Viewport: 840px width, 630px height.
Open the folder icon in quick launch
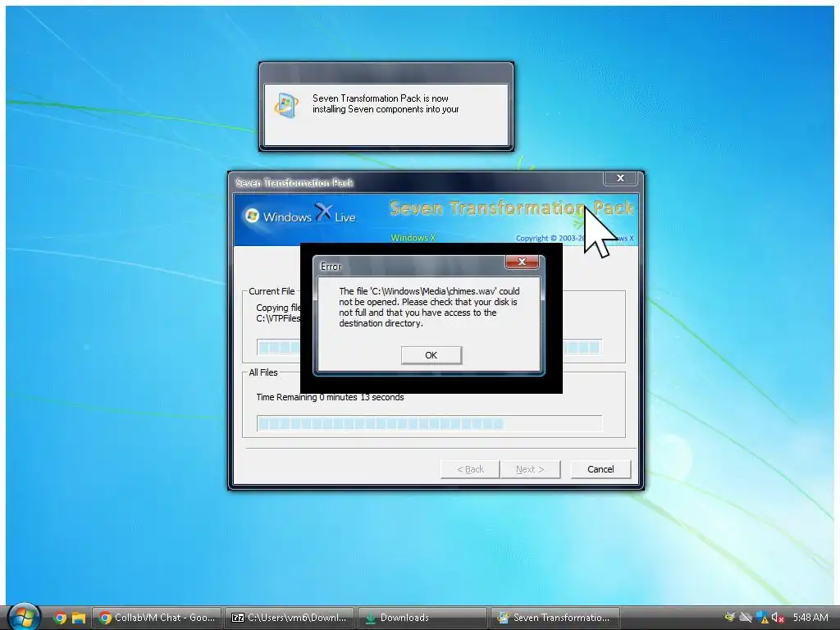click(79, 618)
